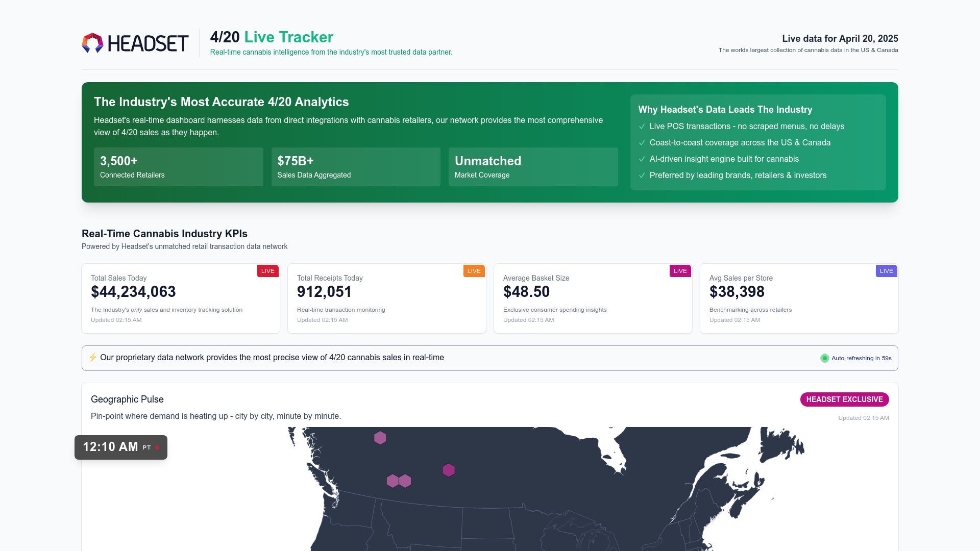Screen dimensions: 980x551
Task: Click the $38,398 avg sales per store value
Action: tap(737, 292)
